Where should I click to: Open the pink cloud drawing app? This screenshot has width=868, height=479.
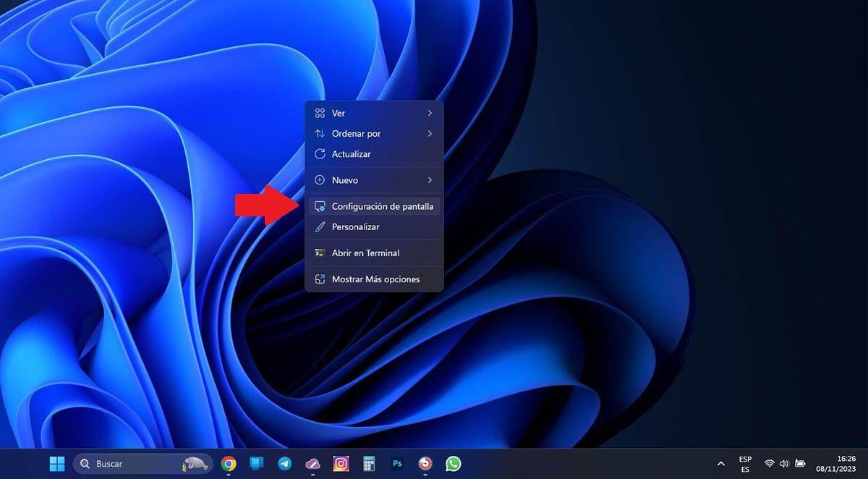point(312,463)
